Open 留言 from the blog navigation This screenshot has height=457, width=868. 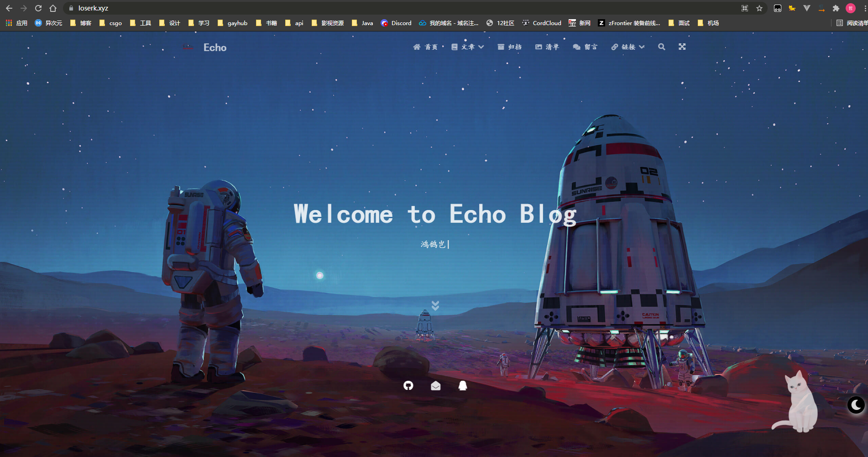tap(585, 47)
